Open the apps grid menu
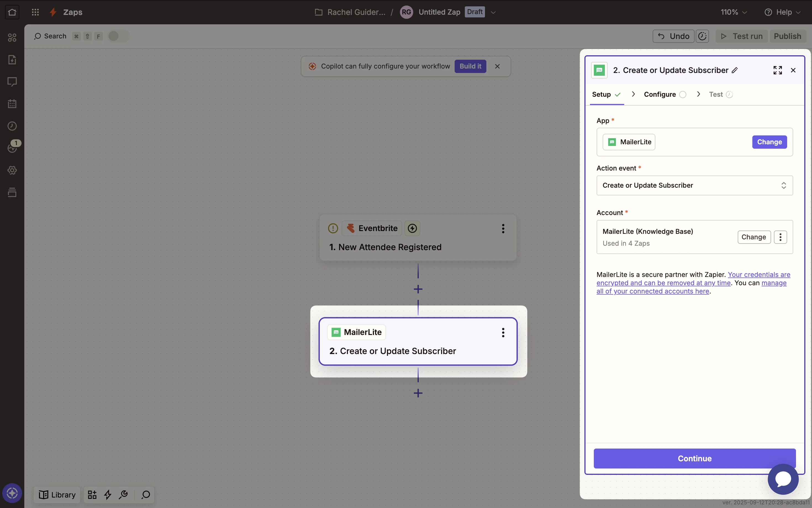 click(x=35, y=12)
